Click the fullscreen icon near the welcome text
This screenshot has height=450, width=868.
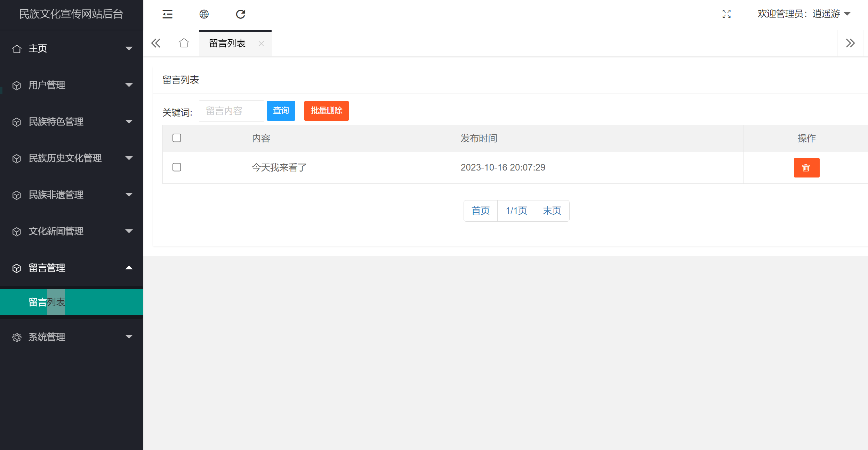[x=726, y=14]
